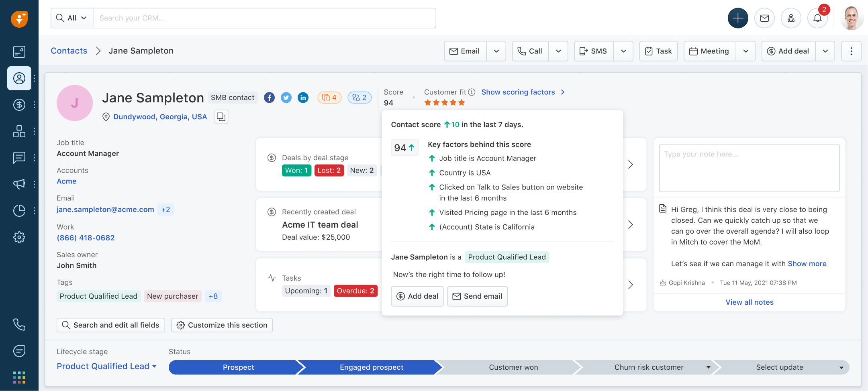Open the Accounts hierarchy icon in sidebar
This screenshot has height=391, width=868.
pos(19,131)
